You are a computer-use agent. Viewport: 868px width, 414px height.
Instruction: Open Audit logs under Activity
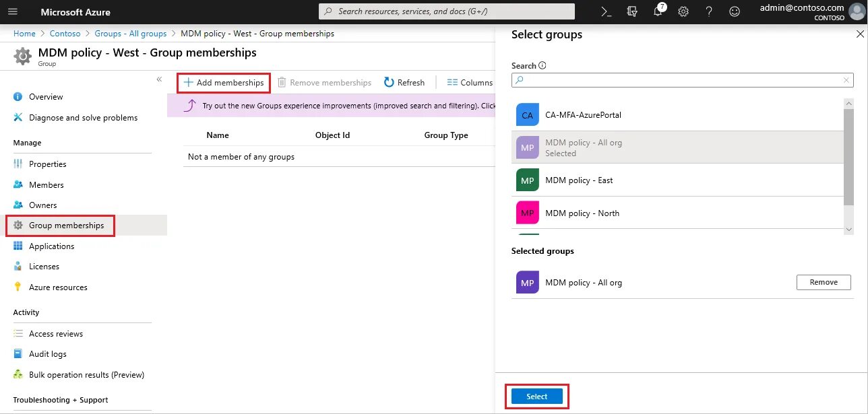point(48,354)
